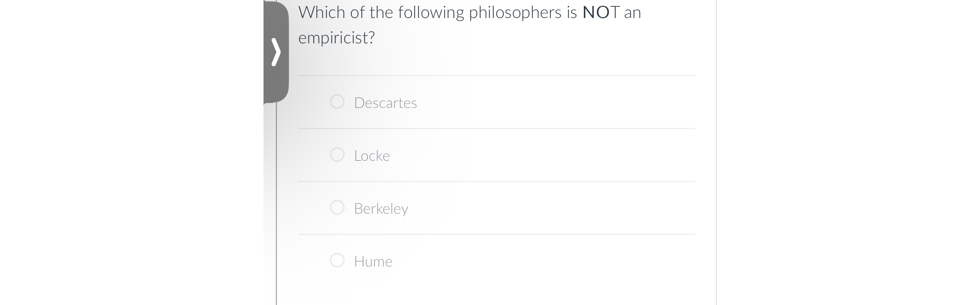This screenshot has width=980, height=305.
Task: Click empty space in the Locke row
Action: [x=552, y=155]
